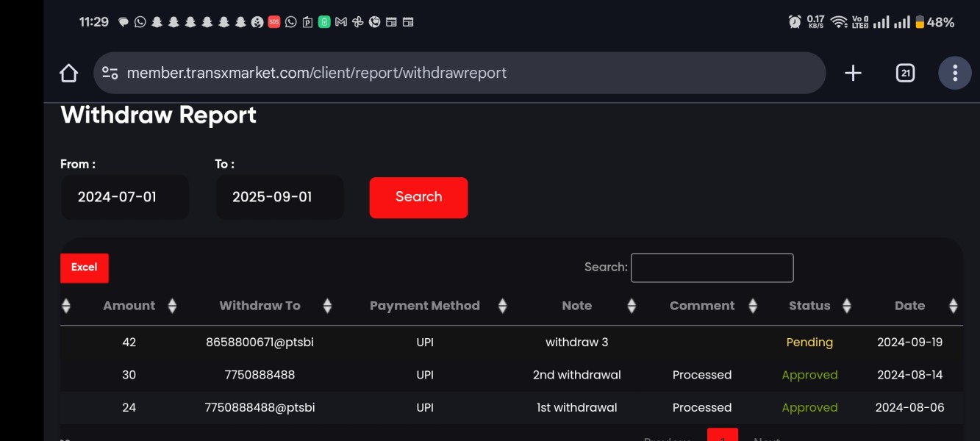Focus the table Search input field
Image resolution: width=980 pixels, height=441 pixels.
coord(712,268)
